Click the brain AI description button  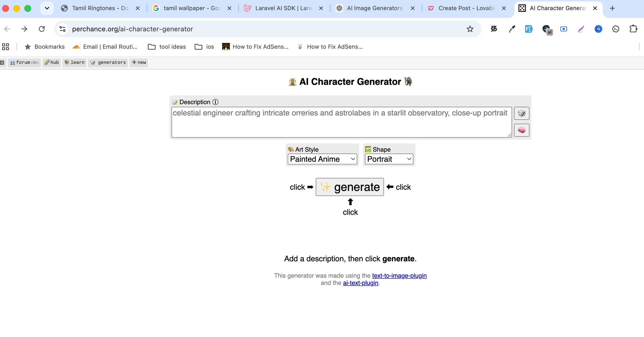click(x=521, y=130)
